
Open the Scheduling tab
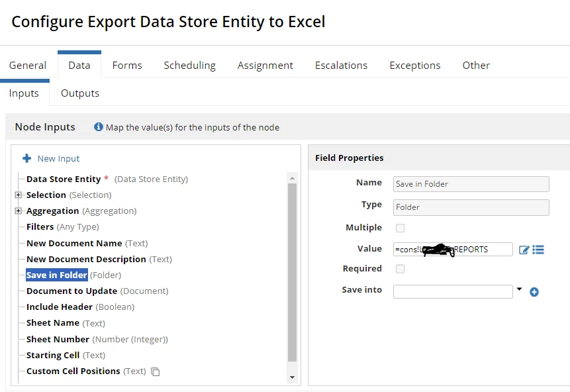(x=190, y=66)
